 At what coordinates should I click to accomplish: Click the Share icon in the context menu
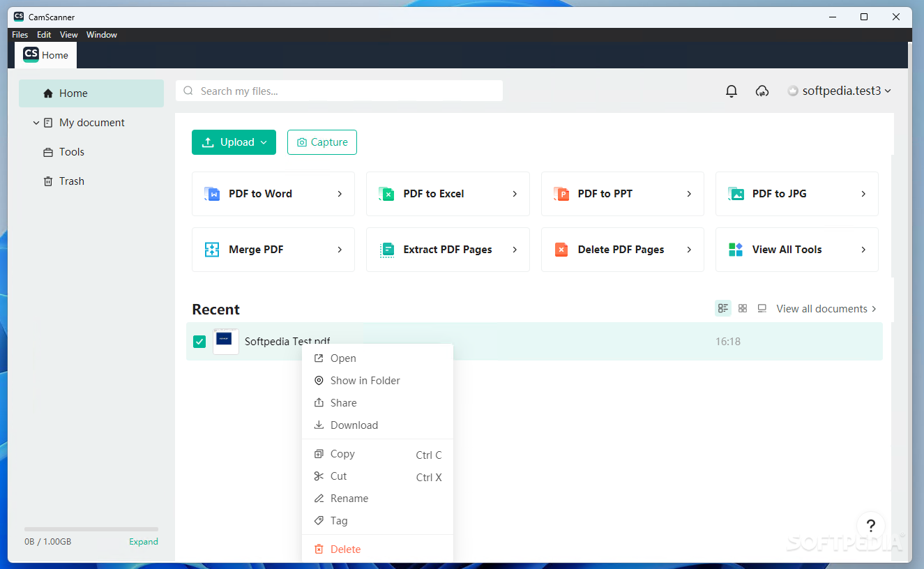[319, 403]
